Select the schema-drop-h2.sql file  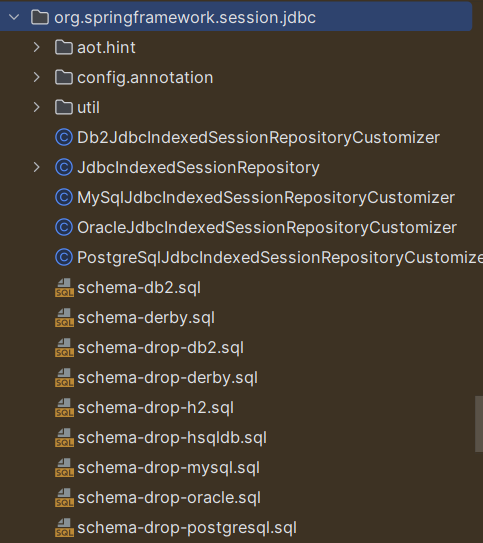[155, 408]
